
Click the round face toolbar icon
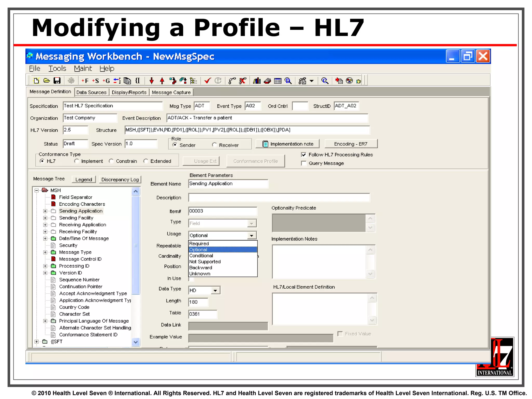click(350, 81)
